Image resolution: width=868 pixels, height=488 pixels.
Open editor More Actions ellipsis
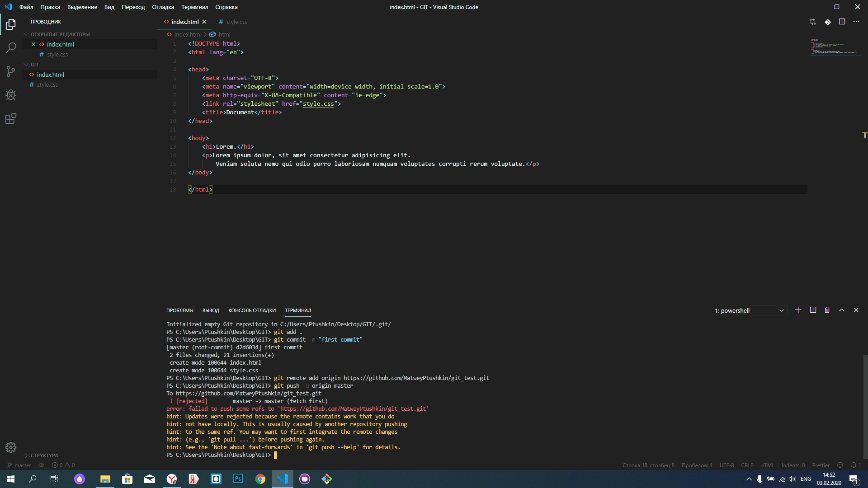coord(856,22)
